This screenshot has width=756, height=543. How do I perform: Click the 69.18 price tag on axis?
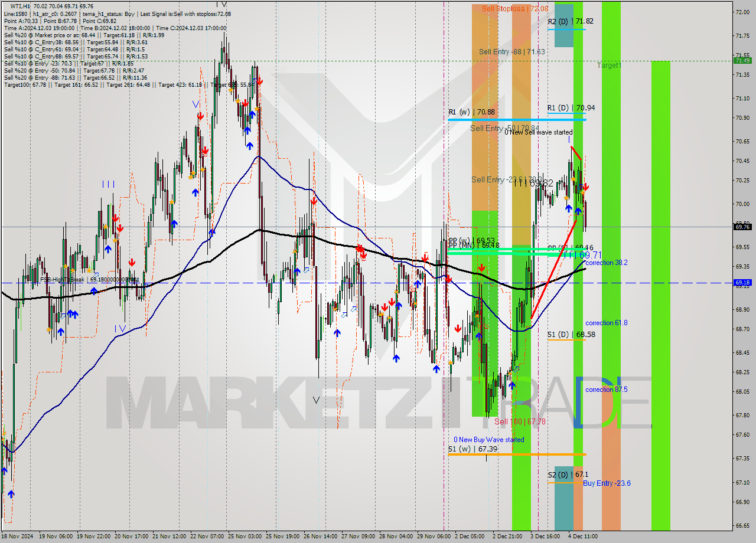pyautogui.click(x=742, y=283)
